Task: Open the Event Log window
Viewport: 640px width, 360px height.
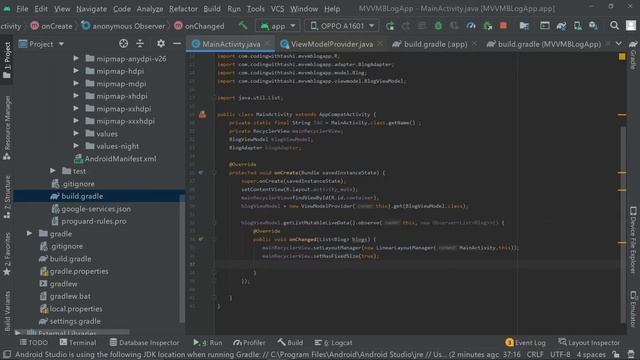Action: click(525, 342)
